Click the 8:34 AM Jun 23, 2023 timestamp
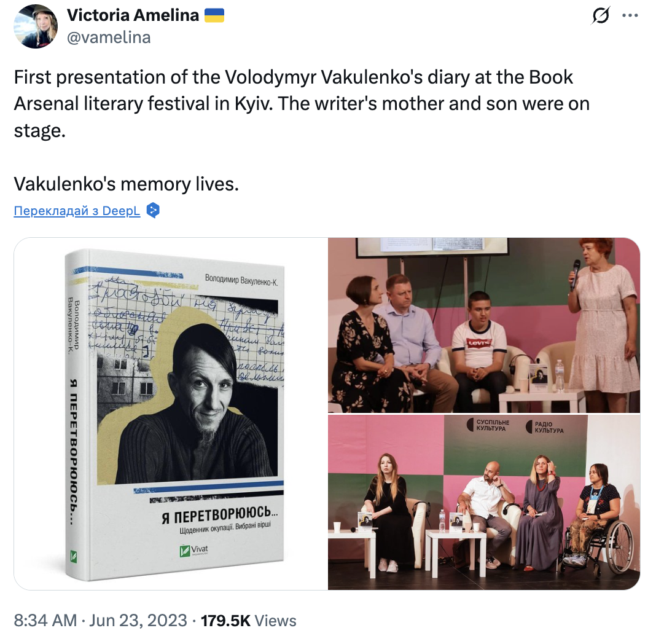This screenshot has height=644, width=656. 100,620
